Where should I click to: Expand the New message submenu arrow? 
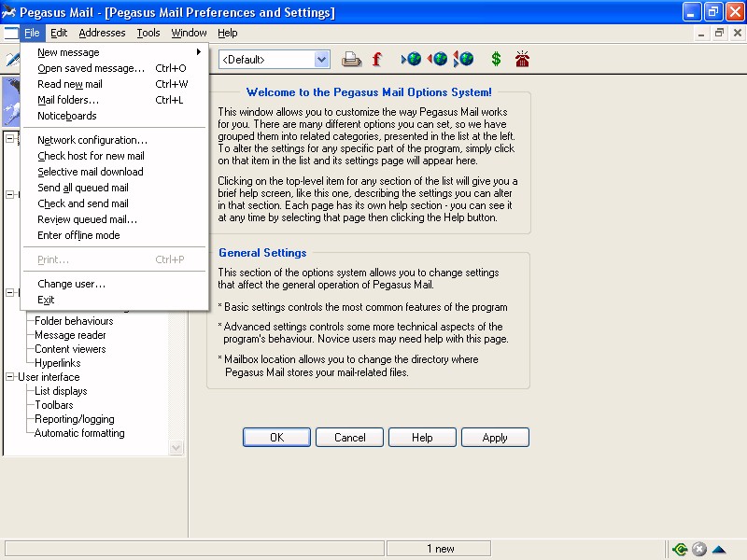pos(199,52)
